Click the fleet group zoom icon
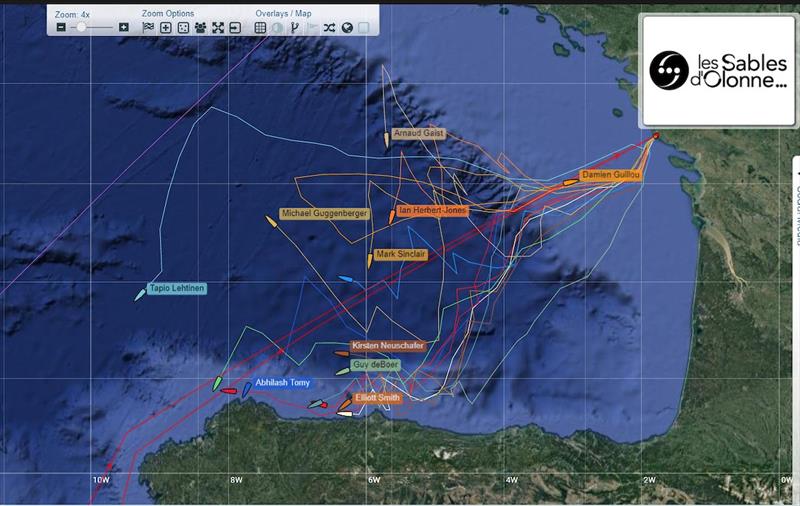This screenshot has width=800, height=506. pos(200,28)
